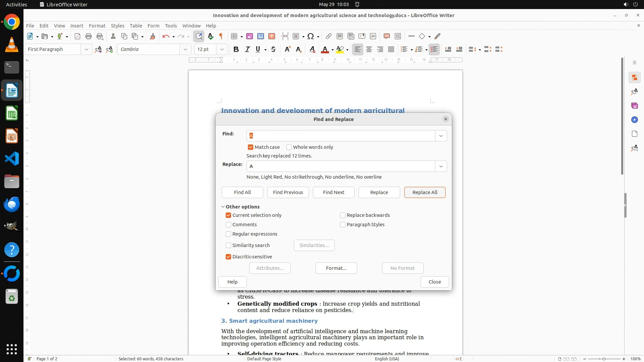Click the Center alignment icon

(369, 49)
